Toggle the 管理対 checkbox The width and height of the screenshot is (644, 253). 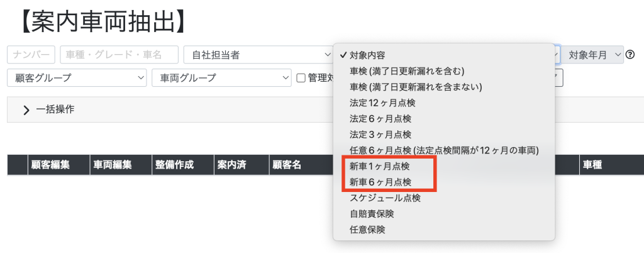pos(301,78)
